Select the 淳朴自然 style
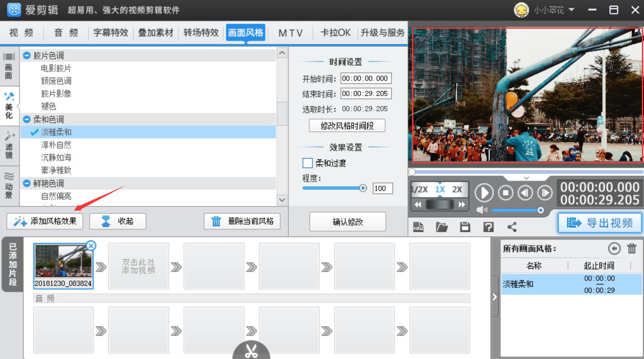644x359 pixels. pyautogui.click(x=56, y=145)
